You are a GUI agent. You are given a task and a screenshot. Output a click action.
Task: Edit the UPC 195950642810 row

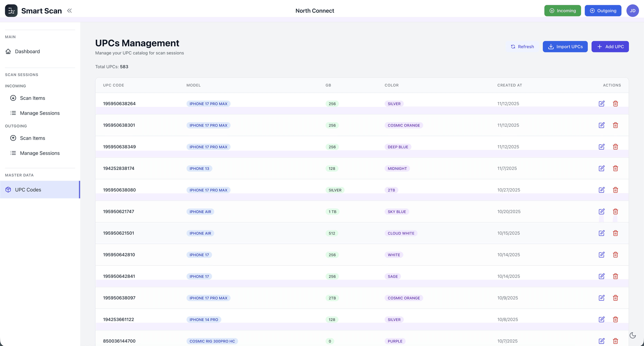602,255
